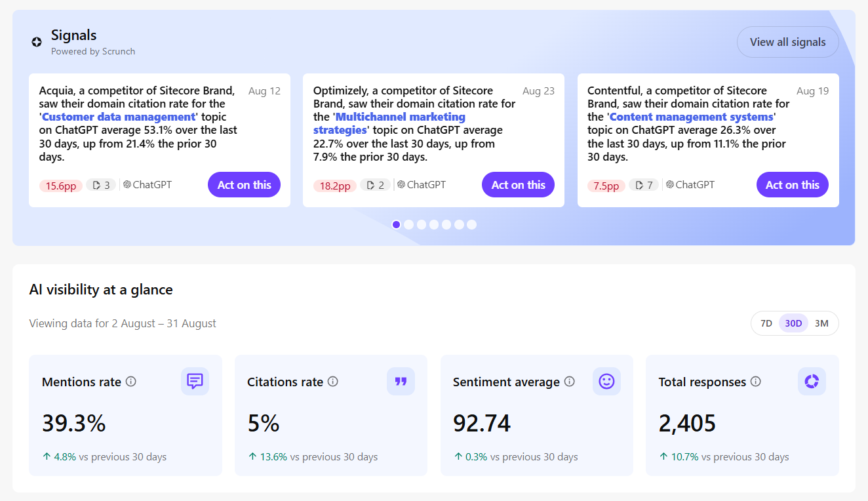Go to seventh carousel page dot

tap(471, 224)
